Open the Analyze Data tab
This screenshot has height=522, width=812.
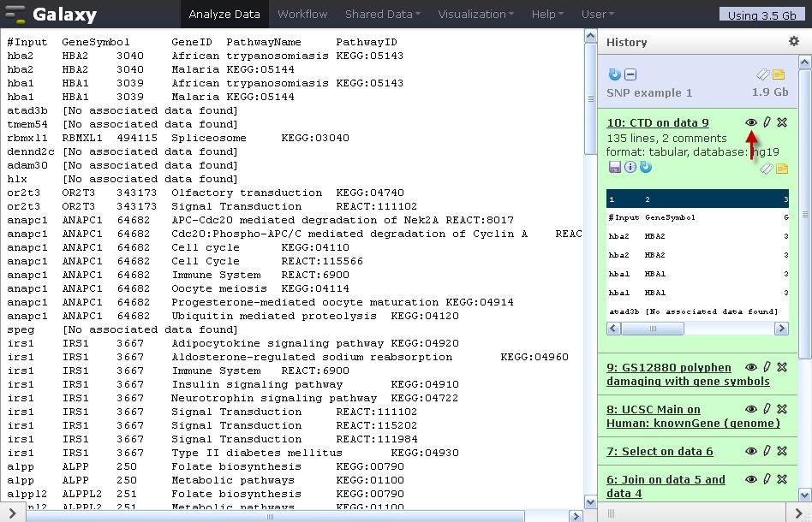(224, 14)
